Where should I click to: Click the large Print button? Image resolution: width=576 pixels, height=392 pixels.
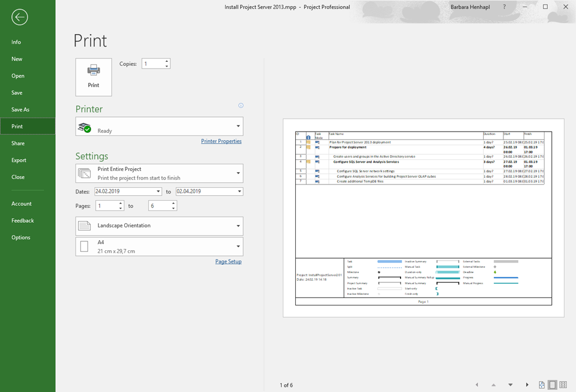click(x=93, y=77)
